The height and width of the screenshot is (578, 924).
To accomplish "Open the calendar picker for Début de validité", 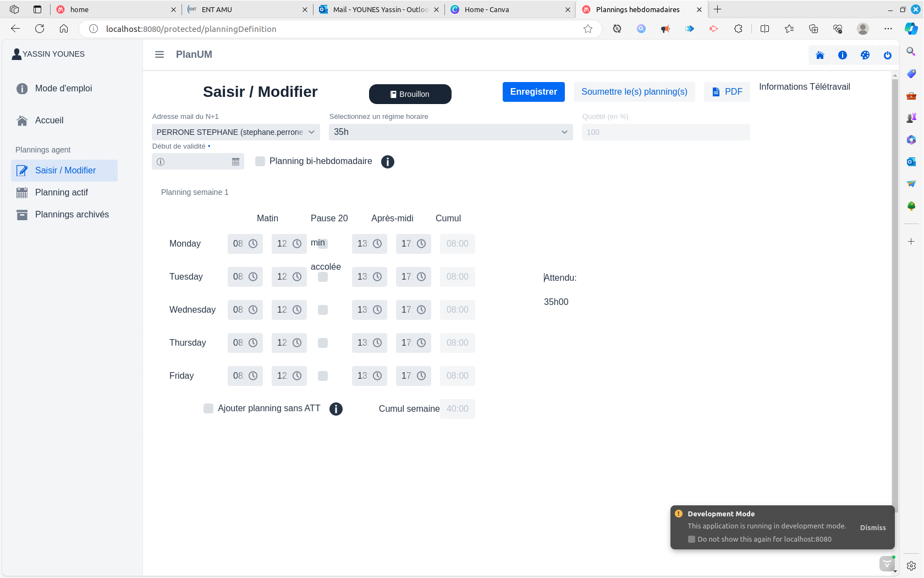I will pos(236,162).
